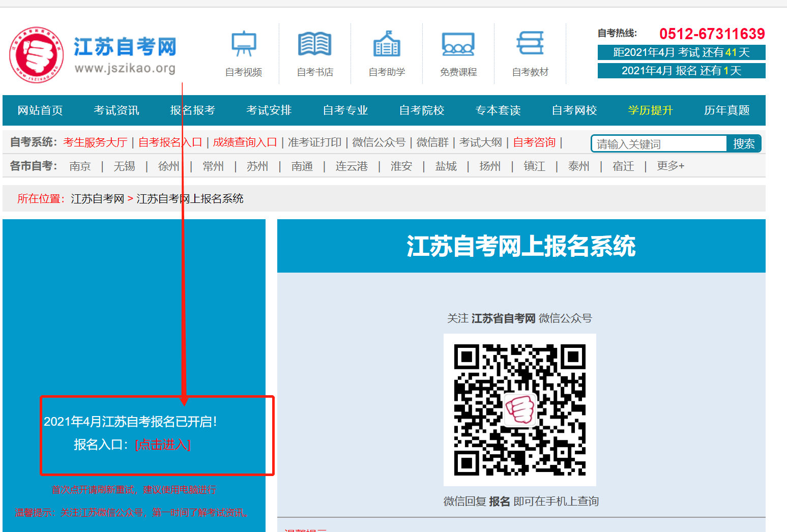The width and height of the screenshot is (787, 532).
Task: Open the 自考院校 menu item
Action: pos(422,110)
